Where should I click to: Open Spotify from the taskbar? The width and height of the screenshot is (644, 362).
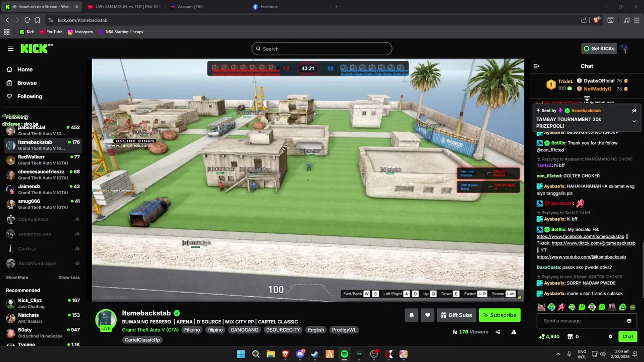pos(344,354)
